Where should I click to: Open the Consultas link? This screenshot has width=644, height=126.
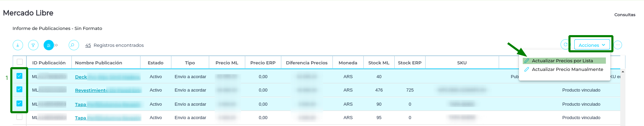tap(625, 15)
